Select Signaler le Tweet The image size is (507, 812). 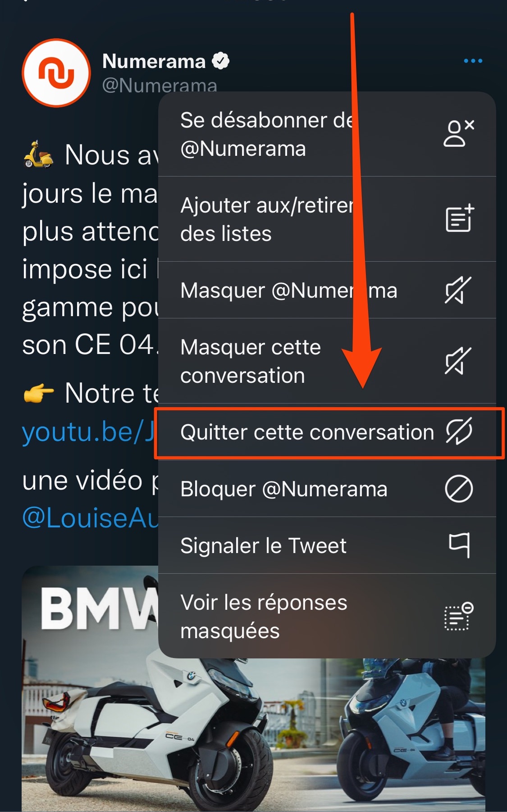pos(327,545)
